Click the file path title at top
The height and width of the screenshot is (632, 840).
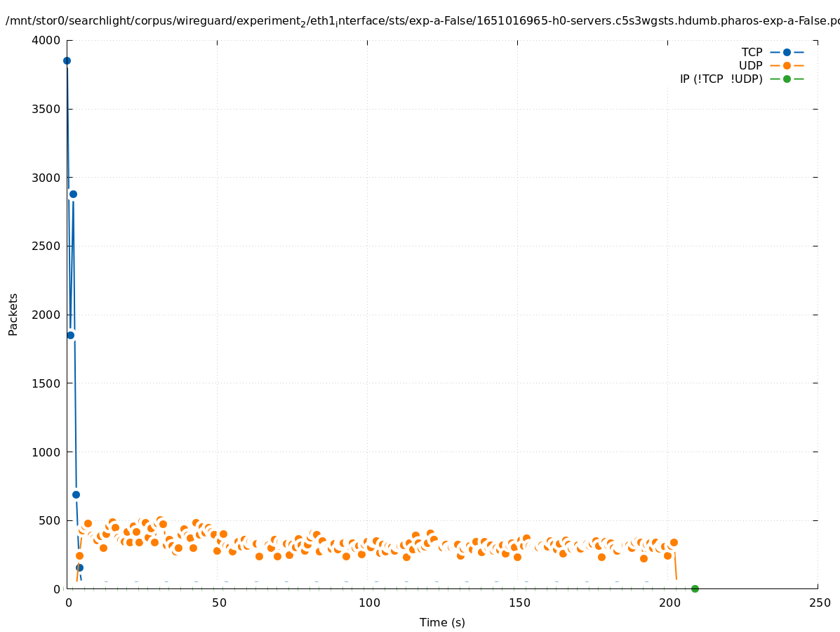click(x=421, y=21)
